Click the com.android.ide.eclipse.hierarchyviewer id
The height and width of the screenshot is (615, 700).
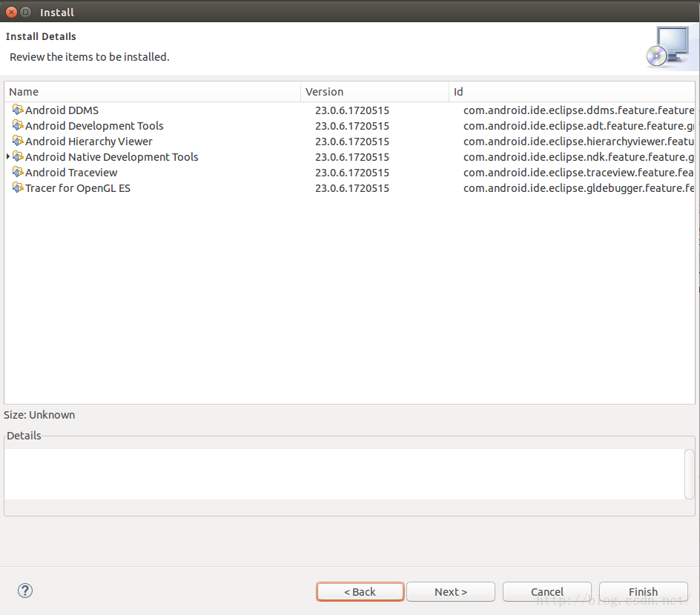pyautogui.click(x=578, y=142)
